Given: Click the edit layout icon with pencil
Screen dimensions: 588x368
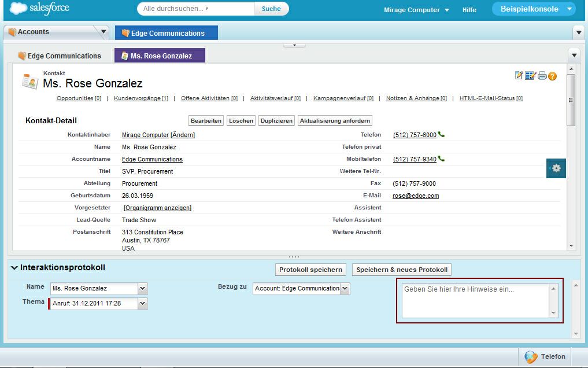Looking at the screenshot, I should 530,76.
